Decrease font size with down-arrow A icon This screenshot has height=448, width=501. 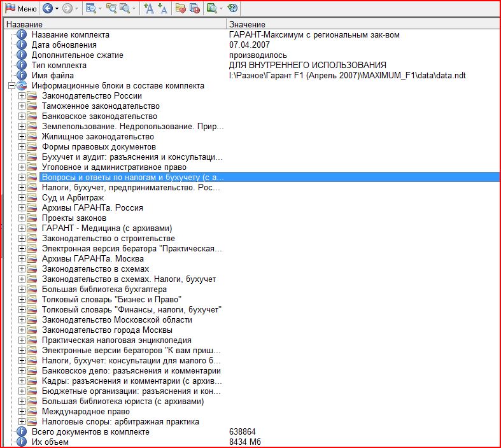pyautogui.click(x=162, y=9)
